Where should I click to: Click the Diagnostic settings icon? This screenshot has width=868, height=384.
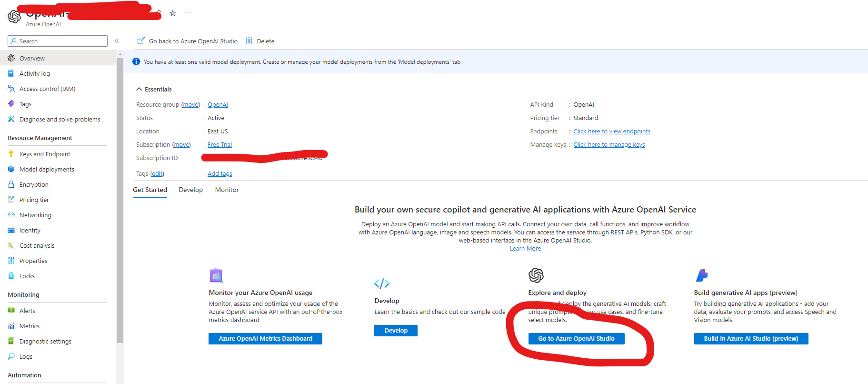[11, 341]
